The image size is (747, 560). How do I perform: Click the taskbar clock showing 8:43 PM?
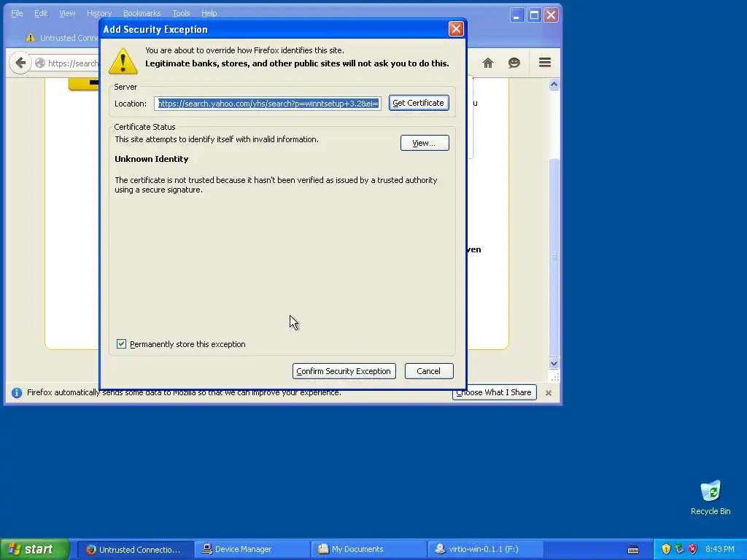tap(720, 550)
